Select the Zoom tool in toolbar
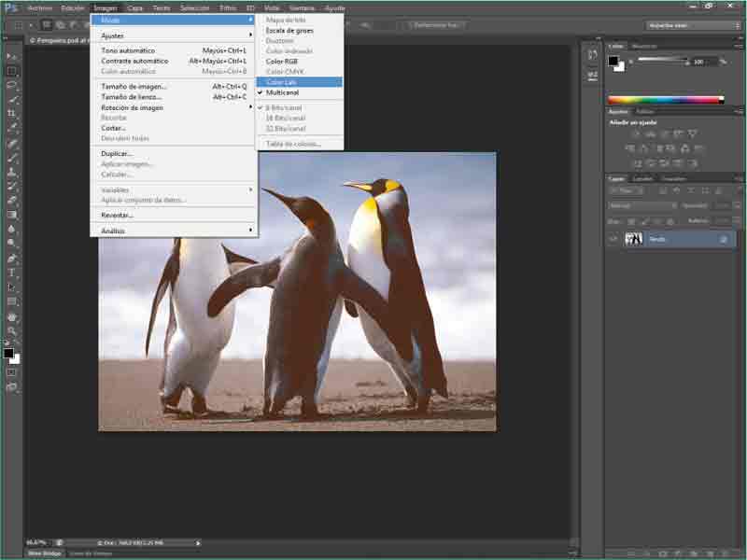 (x=12, y=330)
